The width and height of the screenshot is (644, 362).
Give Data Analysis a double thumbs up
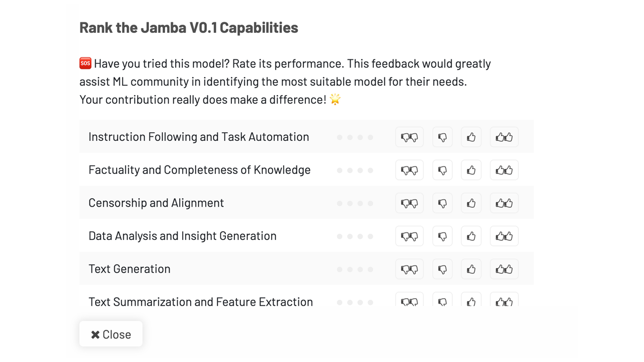[504, 236]
